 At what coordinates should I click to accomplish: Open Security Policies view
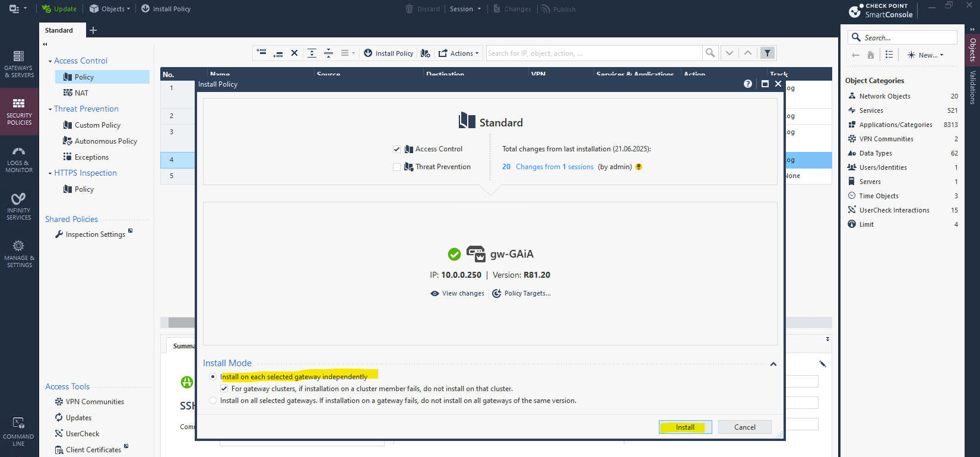[x=19, y=112]
